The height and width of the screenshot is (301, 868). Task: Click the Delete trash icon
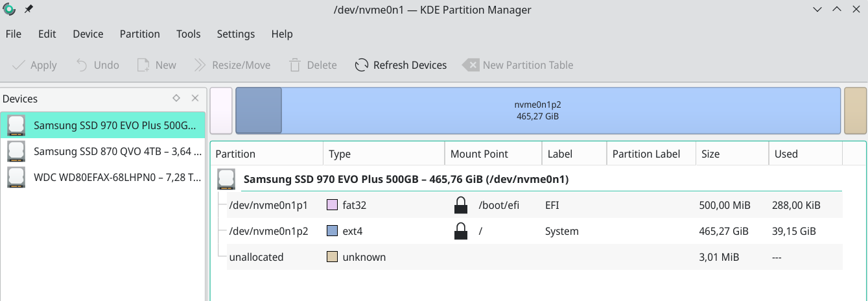(x=295, y=65)
